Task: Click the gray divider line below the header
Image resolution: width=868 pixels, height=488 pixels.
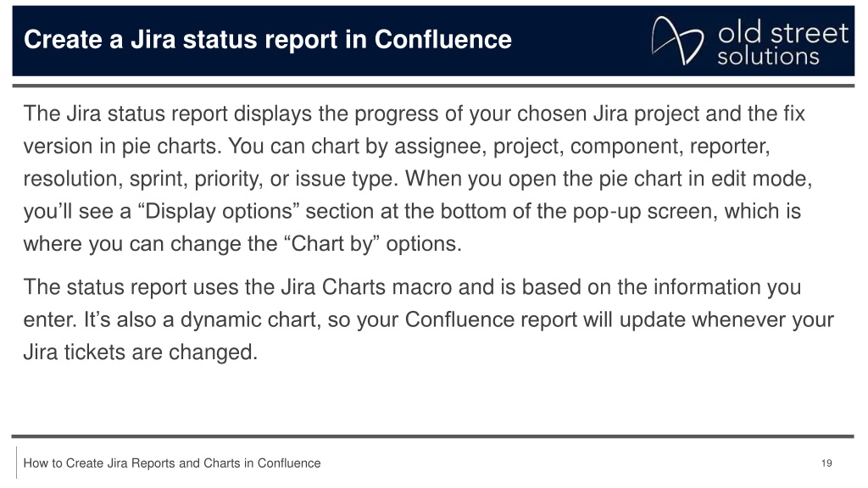Action: click(x=433, y=86)
